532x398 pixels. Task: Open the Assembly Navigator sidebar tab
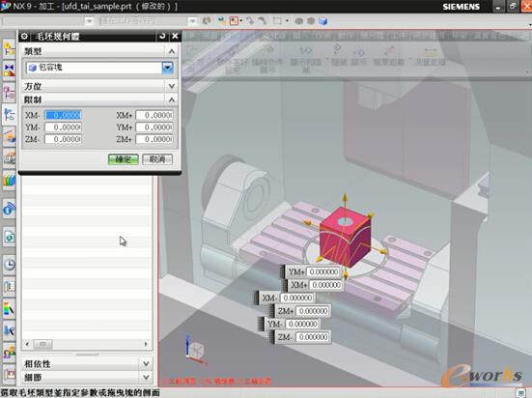9,49
